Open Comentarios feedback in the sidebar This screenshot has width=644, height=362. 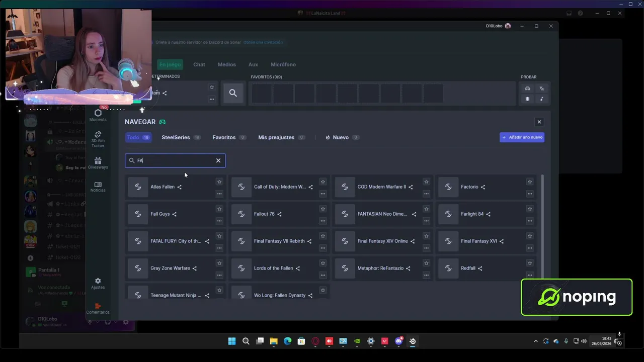tap(98, 309)
